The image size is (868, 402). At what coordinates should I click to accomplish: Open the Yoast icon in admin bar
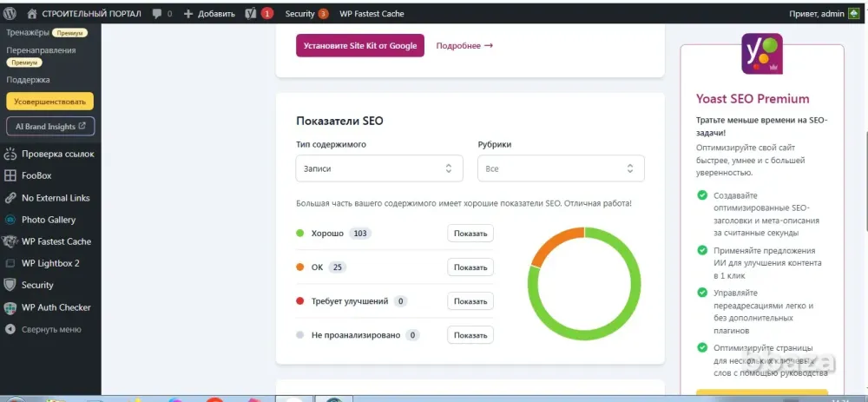pos(251,13)
